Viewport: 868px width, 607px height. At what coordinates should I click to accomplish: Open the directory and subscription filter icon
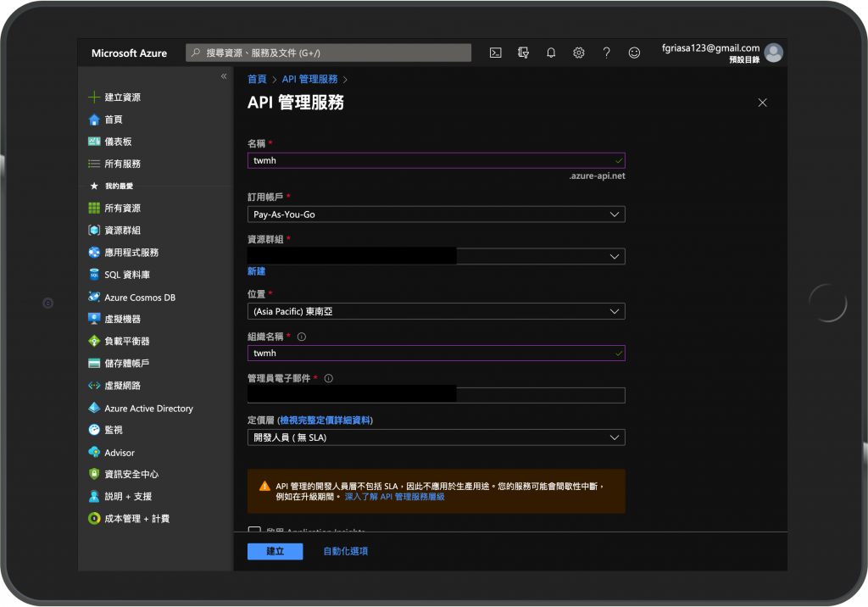(523, 53)
